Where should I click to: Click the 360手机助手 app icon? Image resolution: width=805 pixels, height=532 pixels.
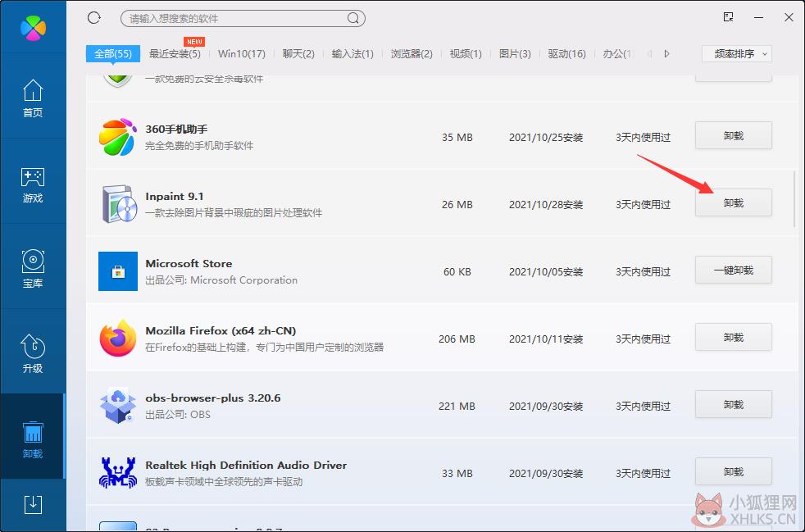(x=118, y=138)
